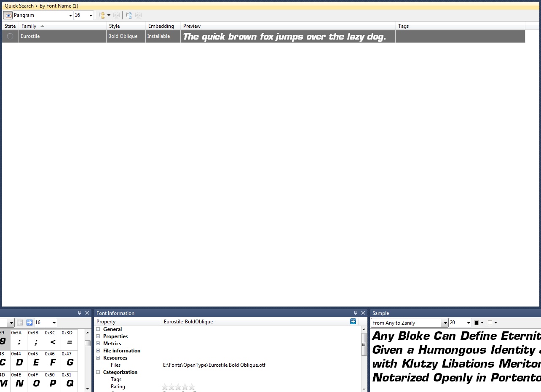Click the blue plus expand-all icon
The height and width of the screenshot is (392, 541).
(353, 321)
